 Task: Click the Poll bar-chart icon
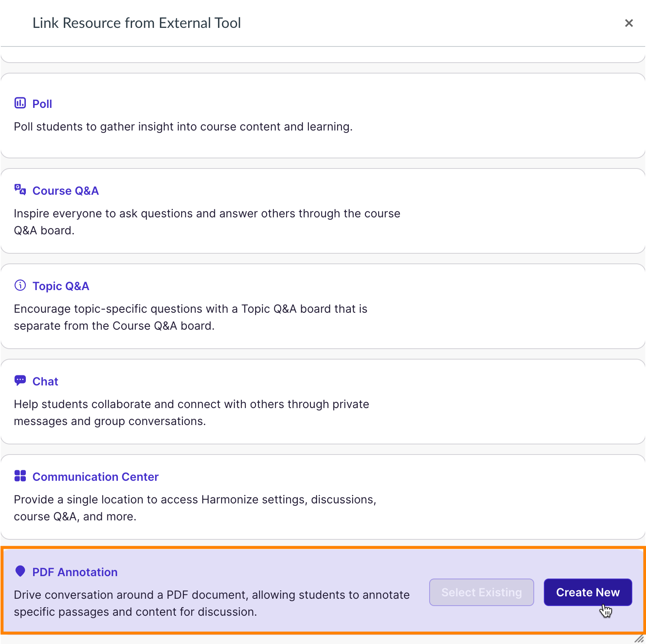click(20, 103)
